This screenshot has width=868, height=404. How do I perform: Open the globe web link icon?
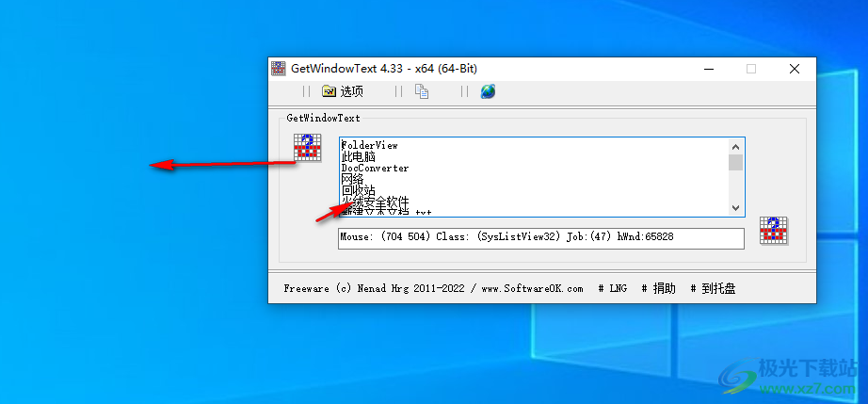[x=488, y=91]
